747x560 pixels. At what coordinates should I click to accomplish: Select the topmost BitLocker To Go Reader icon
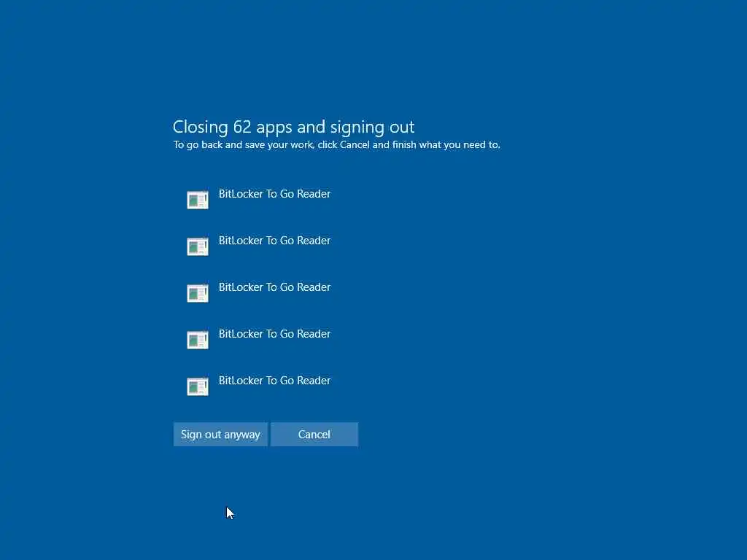(x=197, y=200)
